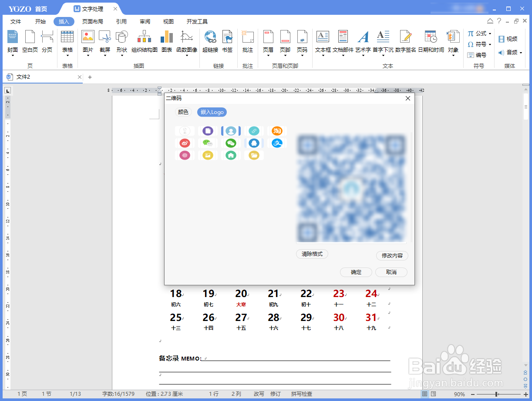The width and height of the screenshot is (532, 401).
Task: Switch to the 审阅 ribbon tab
Action: pos(145,21)
